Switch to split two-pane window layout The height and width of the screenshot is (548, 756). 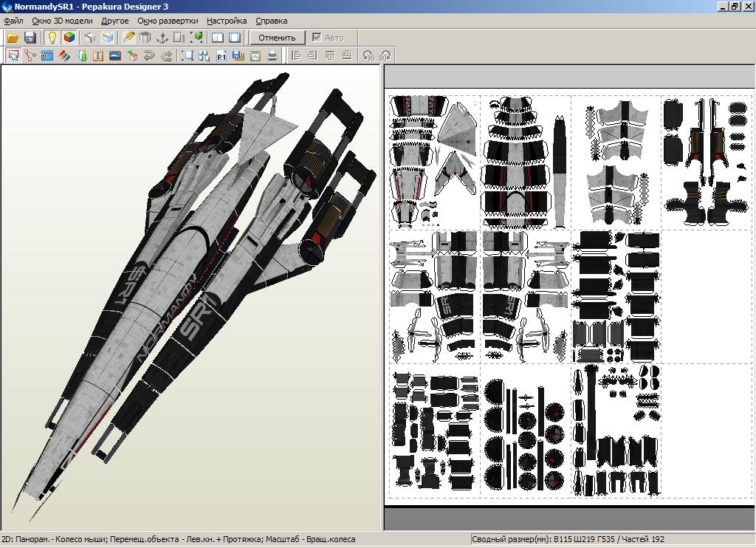coord(218,38)
